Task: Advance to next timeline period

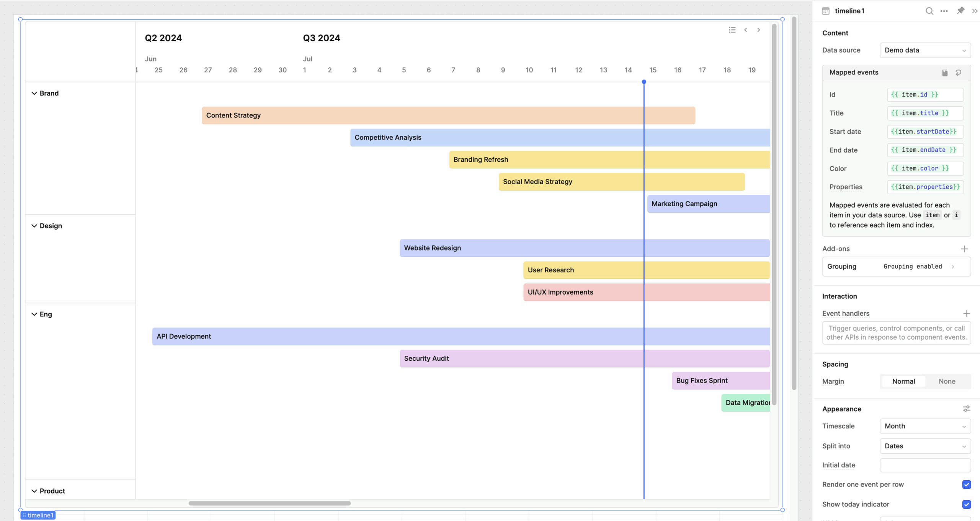Action: [758, 30]
